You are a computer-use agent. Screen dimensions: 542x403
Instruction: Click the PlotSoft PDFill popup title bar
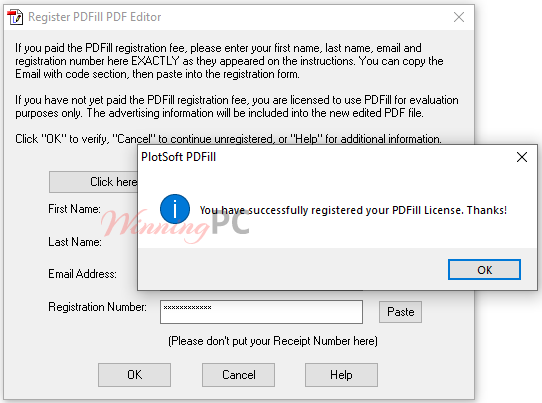click(x=325, y=157)
